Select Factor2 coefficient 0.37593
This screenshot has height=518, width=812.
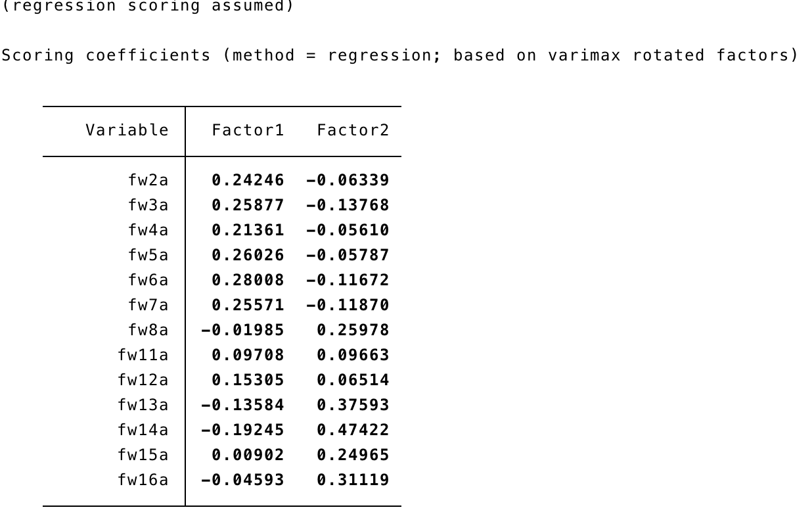click(353, 405)
